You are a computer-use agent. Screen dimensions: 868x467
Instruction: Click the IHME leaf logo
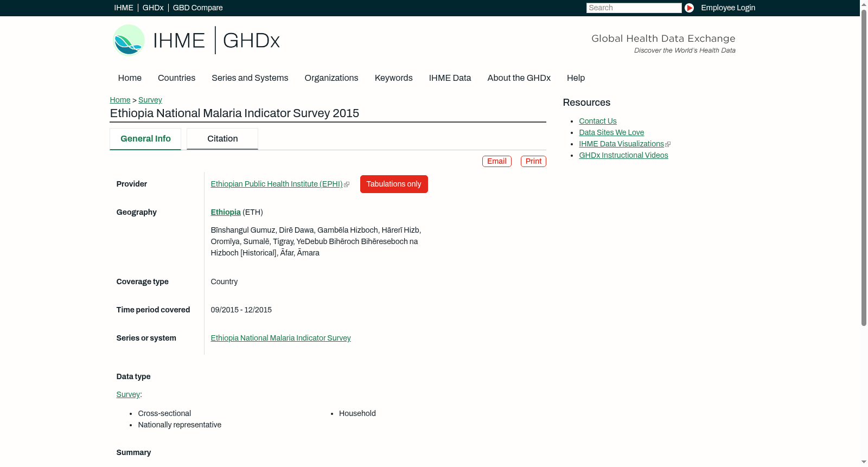pyautogui.click(x=129, y=40)
